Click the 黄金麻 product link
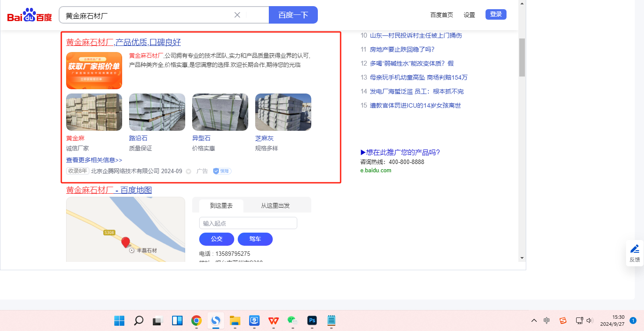 (75, 138)
